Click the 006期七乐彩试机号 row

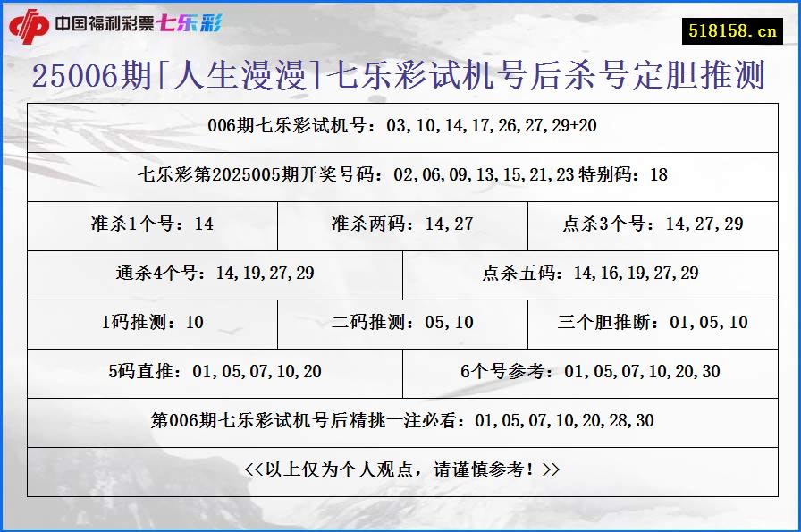[400, 126]
